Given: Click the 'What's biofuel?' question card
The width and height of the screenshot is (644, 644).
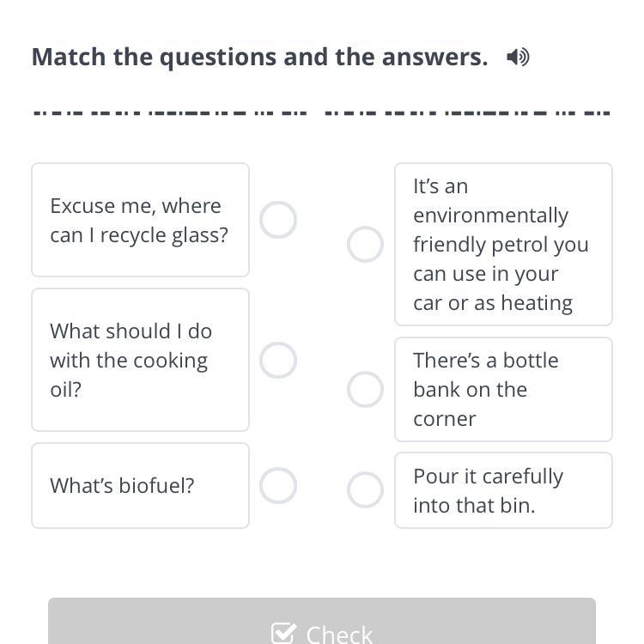Looking at the screenshot, I should coord(140,485).
